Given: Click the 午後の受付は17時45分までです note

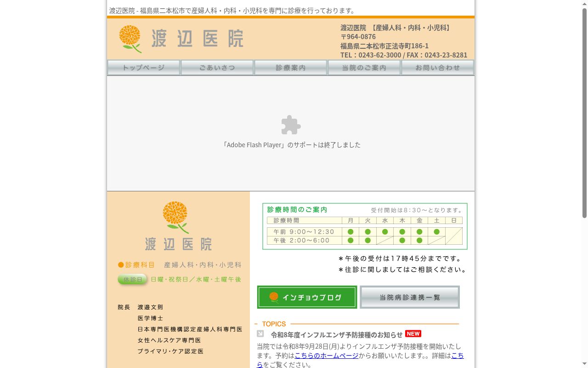Looking at the screenshot, I should (x=400, y=259).
